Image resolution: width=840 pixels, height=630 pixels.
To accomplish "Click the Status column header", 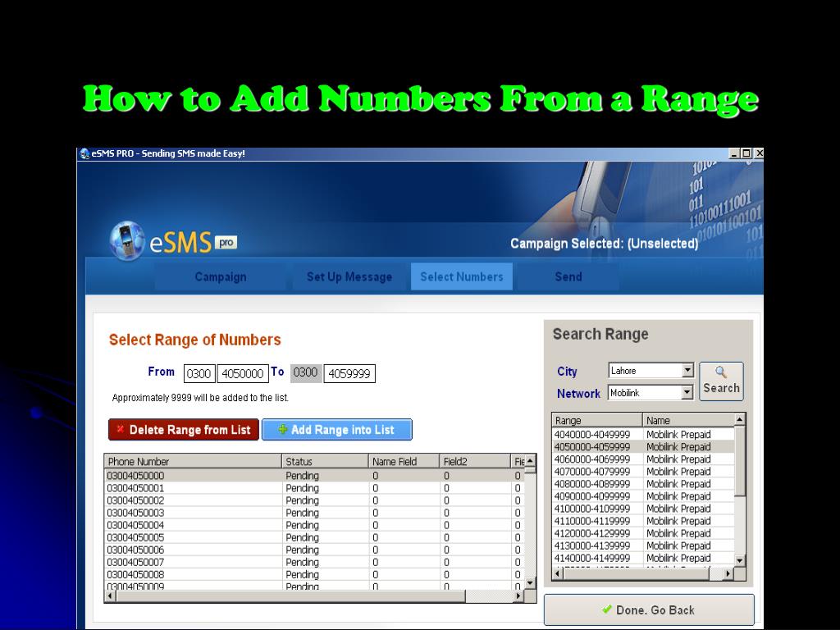I will (325, 461).
